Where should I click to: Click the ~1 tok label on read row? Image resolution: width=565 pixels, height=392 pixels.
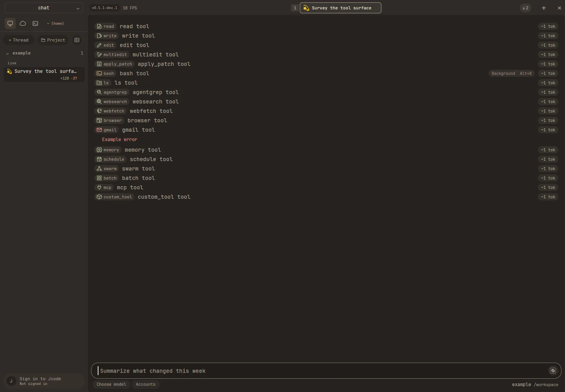[x=548, y=26]
